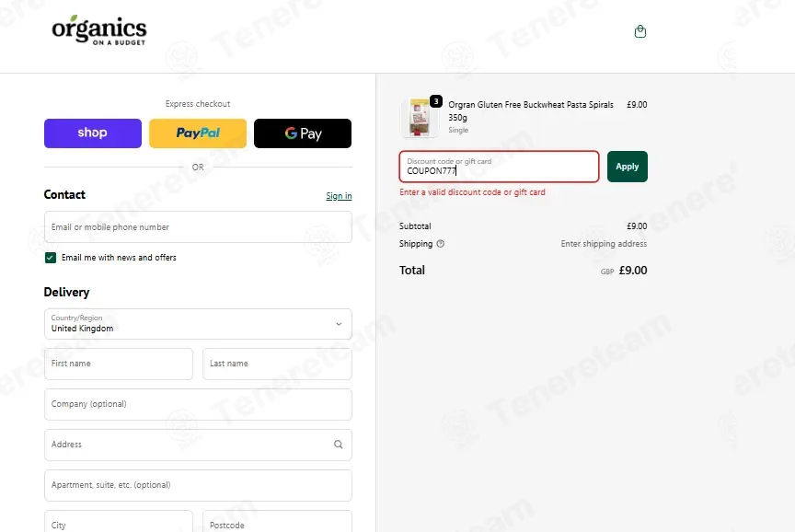Click the Apartment, suite, etc. field

(x=198, y=485)
